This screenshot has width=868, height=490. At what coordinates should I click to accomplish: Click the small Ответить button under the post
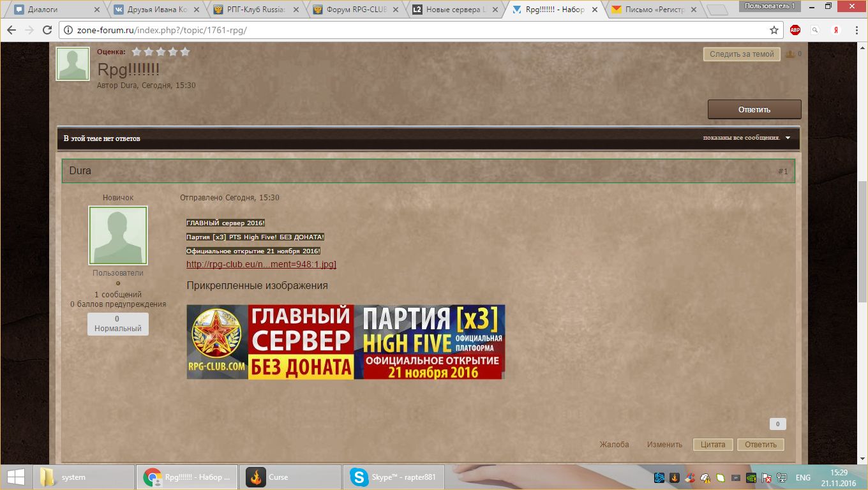click(x=761, y=445)
